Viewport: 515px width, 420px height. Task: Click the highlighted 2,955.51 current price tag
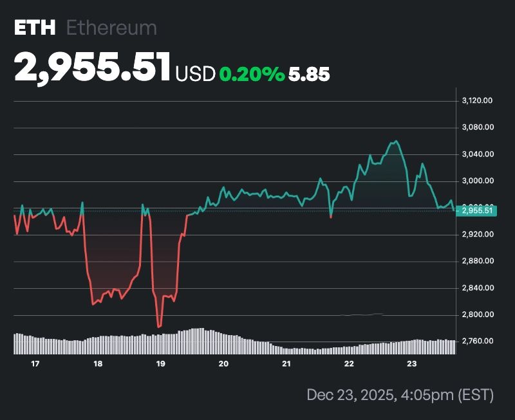477,210
